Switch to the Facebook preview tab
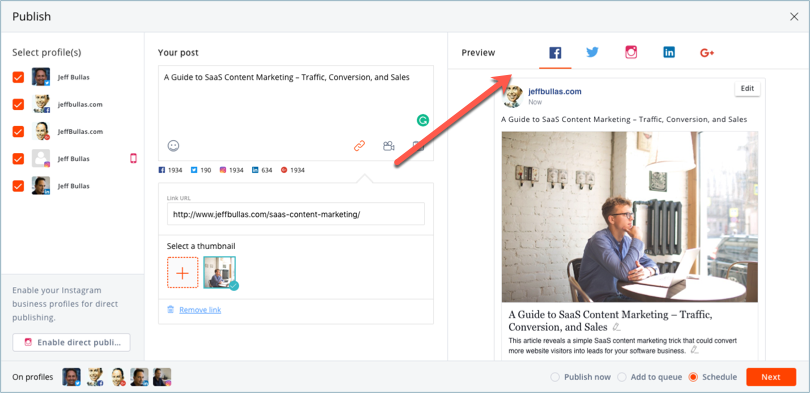 [555, 53]
